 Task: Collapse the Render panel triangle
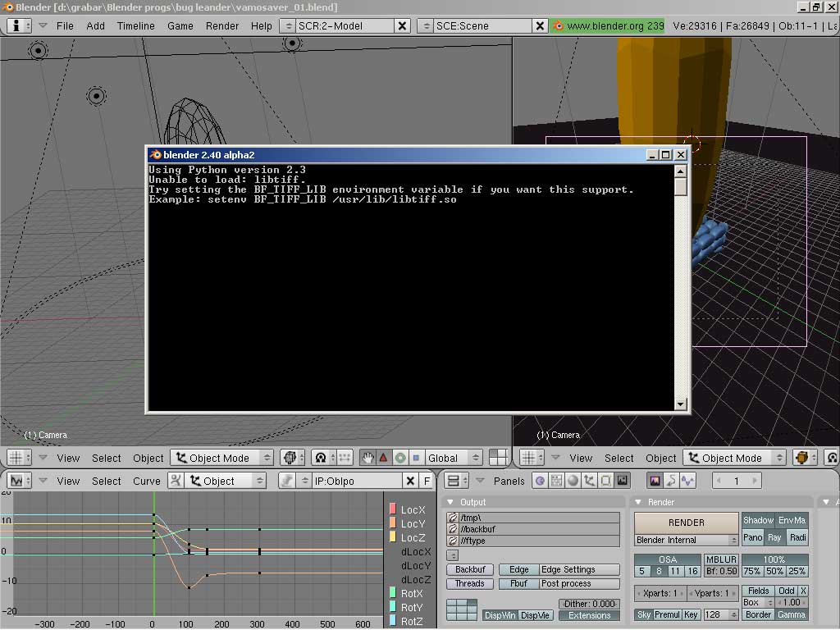click(x=638, y=503)
